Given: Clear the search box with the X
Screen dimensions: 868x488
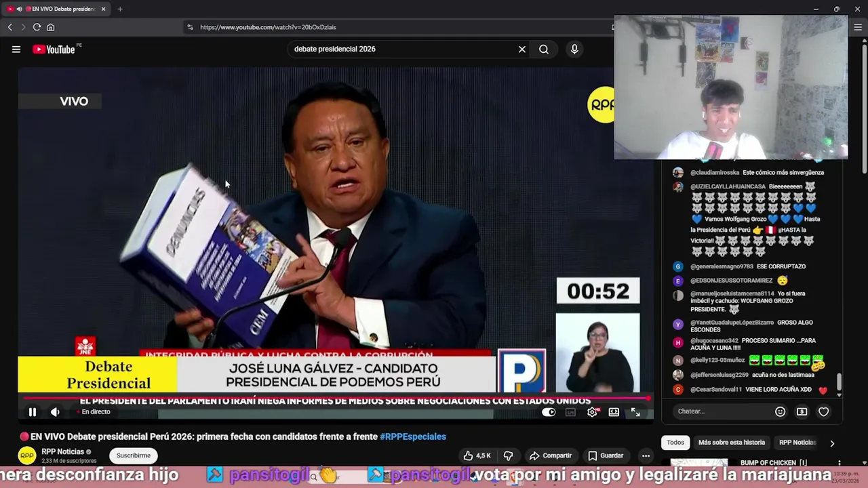Looking at the screenshot, I should [522, 49].
